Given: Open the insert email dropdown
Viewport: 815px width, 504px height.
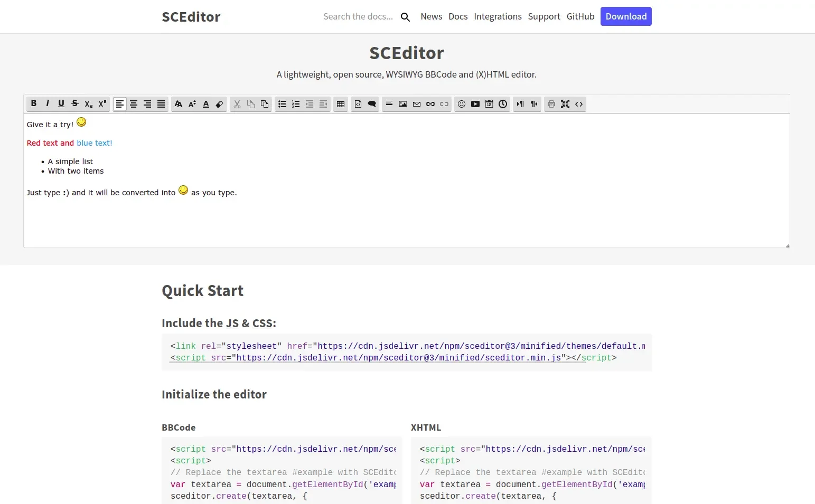Looking at the screenshot, I should (x=417, y=104).
